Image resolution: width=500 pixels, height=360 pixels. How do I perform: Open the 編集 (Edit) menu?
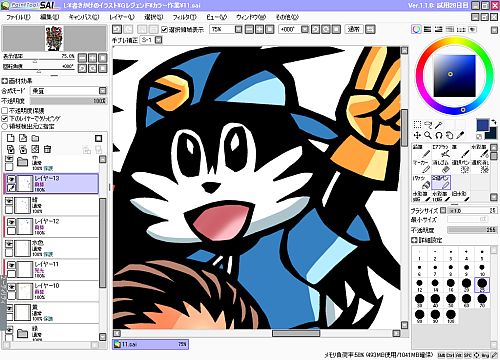tap(49, 17)
